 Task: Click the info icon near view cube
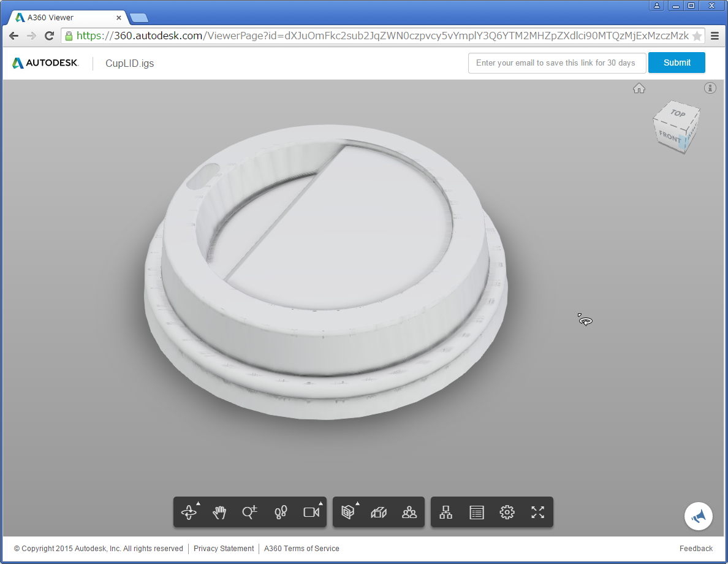click(710, 88)
